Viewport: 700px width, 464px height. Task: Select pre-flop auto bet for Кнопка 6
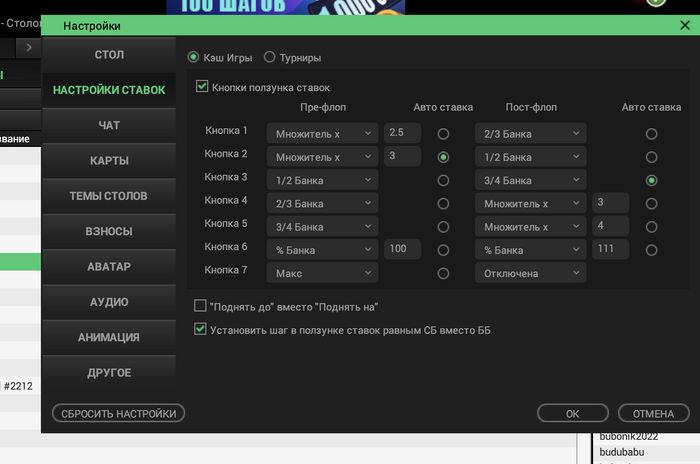pyautogui.click(x=443, y=250)
